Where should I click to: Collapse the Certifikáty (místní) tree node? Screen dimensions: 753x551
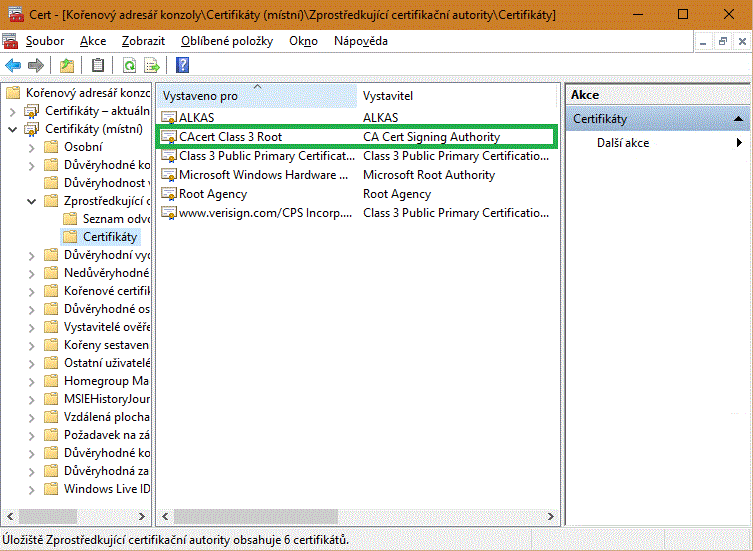[x=13, y=129]
